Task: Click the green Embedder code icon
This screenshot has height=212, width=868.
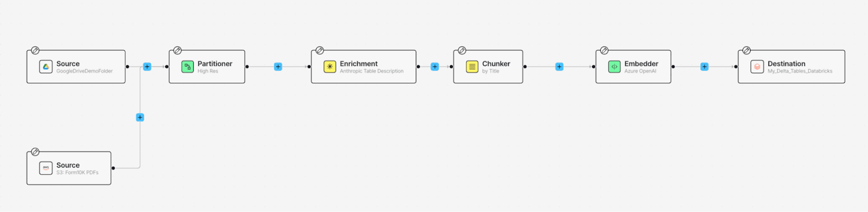Action: point(614,67)
